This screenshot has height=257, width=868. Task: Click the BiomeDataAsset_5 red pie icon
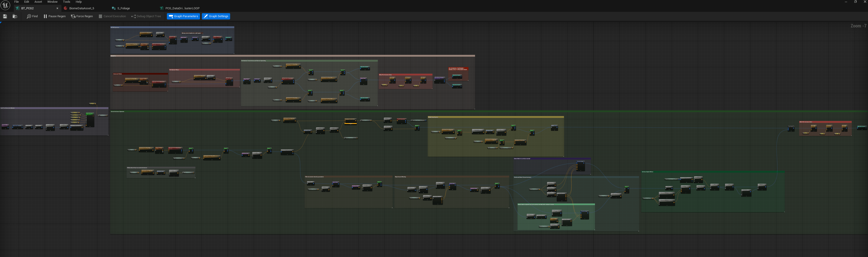pos(65,8)
